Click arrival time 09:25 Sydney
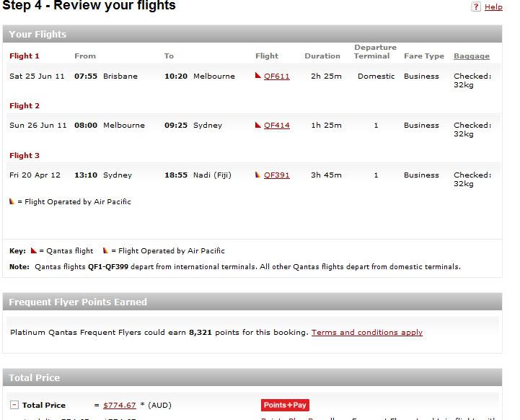Viewport: 520px width, 420px height. (193, 126)
